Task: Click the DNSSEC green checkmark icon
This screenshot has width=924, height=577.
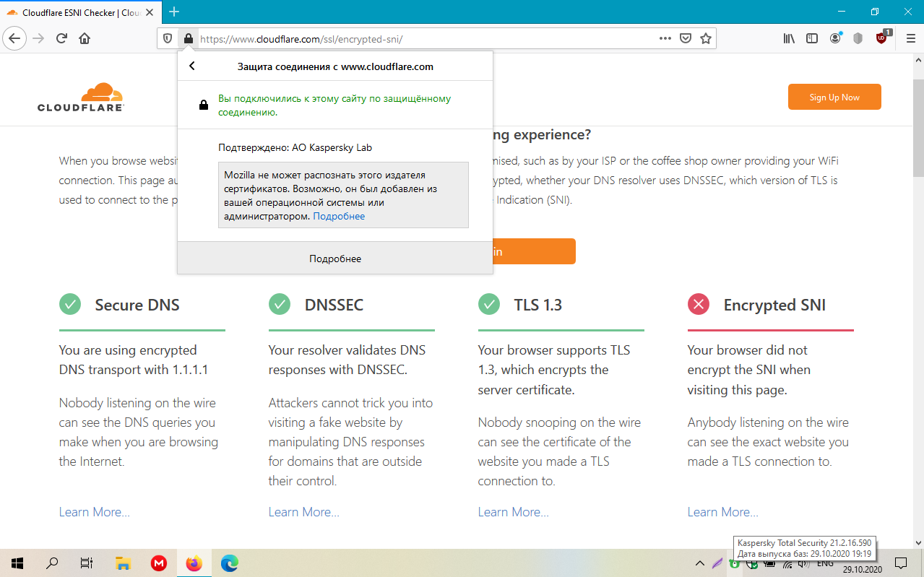Action: [280, 304]
